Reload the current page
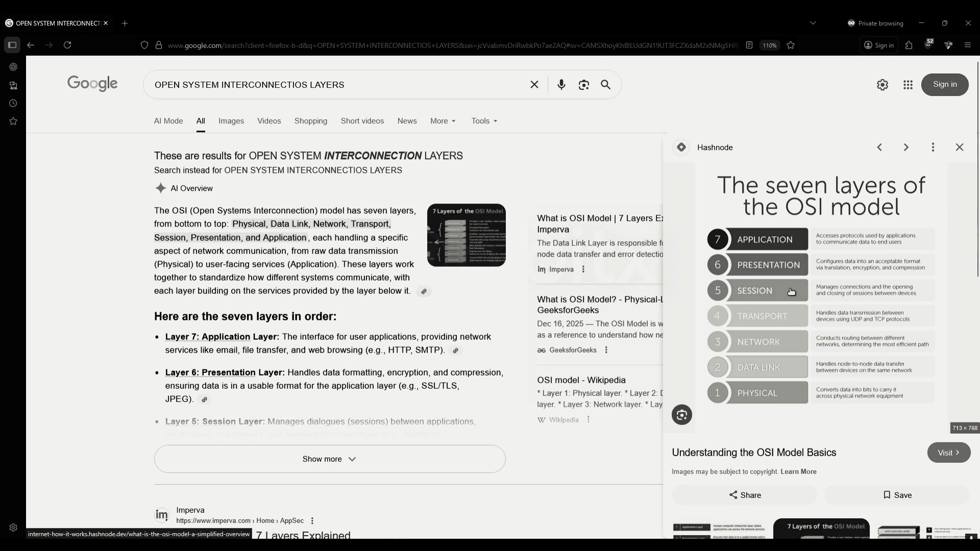Viewport: 980px width, 551px height. [x=67, y=45]
